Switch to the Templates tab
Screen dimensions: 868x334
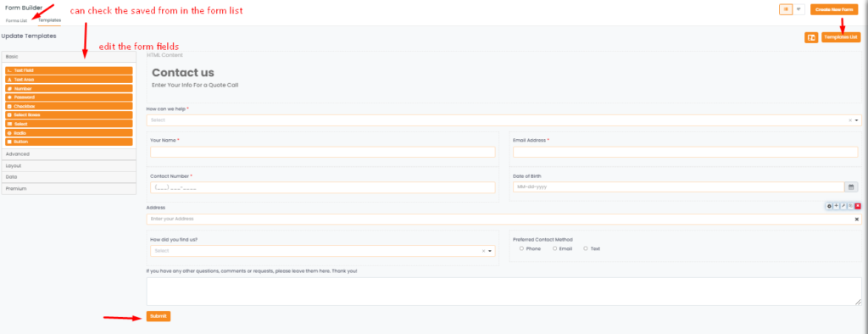tap(50, 20)
